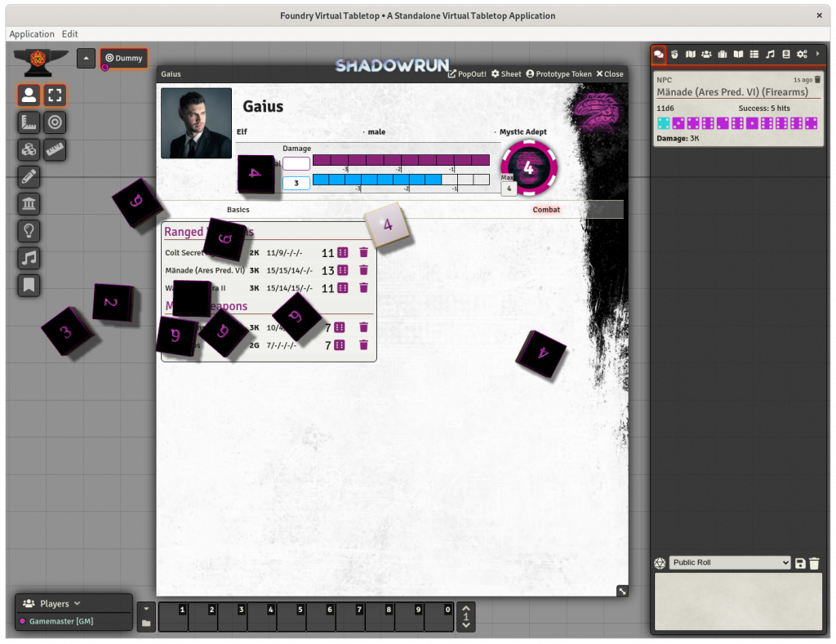Click the stun damage field showing 3
This screenshot has width=836, height=644.
[x=296, y=183]
